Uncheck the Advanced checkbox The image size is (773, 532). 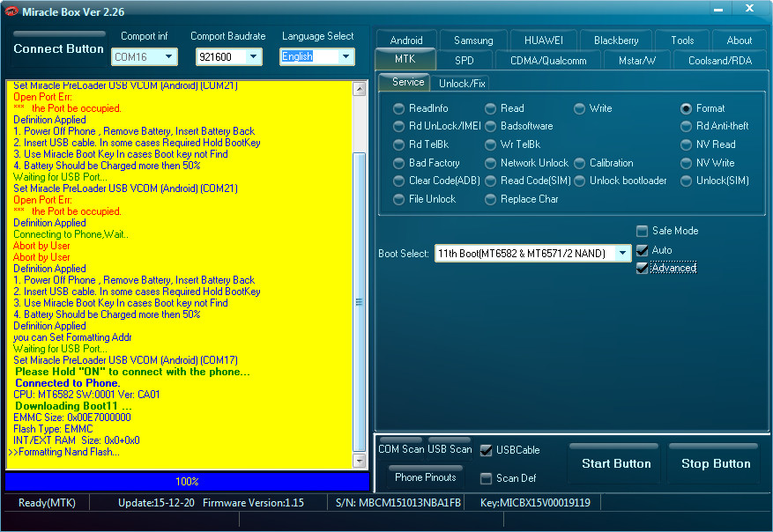[642, 268]
